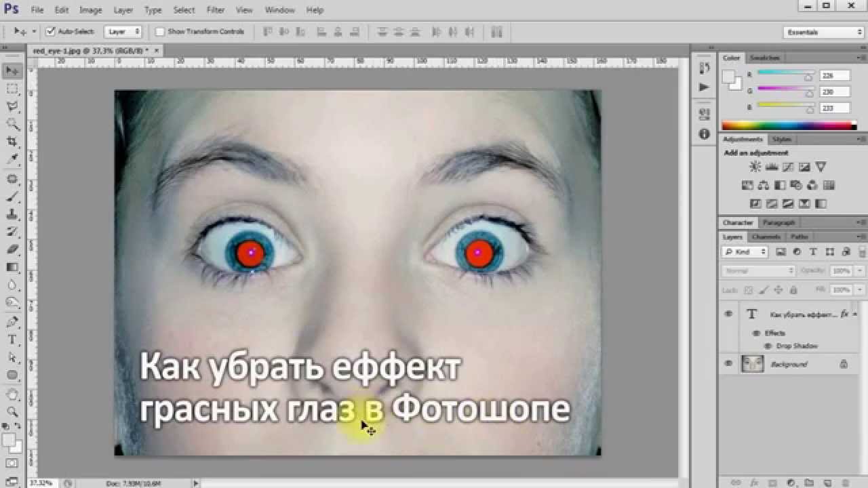Open the Essentials workspace dropdown
868x488 pixels.
[823, 32]
